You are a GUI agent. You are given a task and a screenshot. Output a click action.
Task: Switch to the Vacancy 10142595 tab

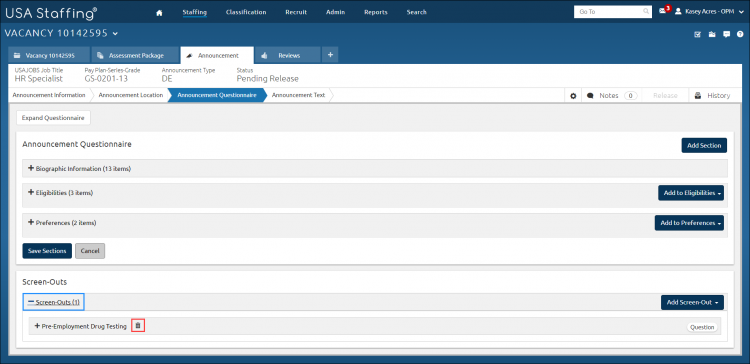(49, 55)
